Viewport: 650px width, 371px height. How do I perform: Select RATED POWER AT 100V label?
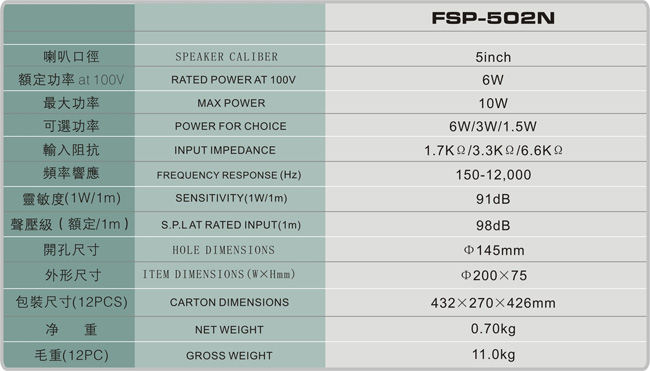coord(233,80)
